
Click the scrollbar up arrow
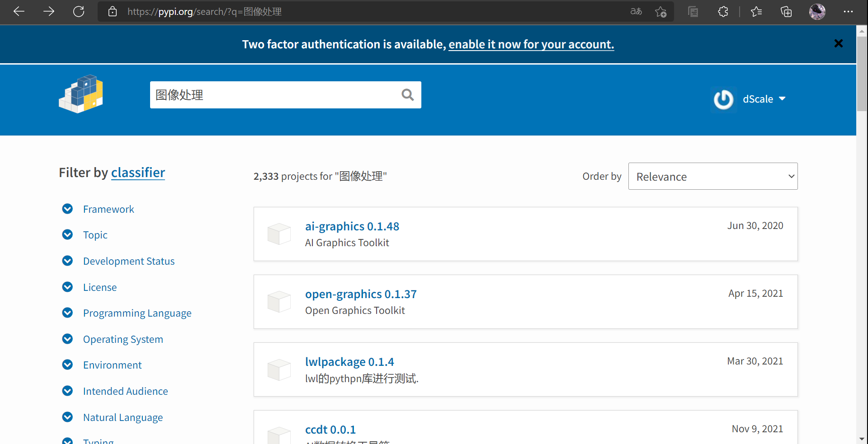[862, 31]
